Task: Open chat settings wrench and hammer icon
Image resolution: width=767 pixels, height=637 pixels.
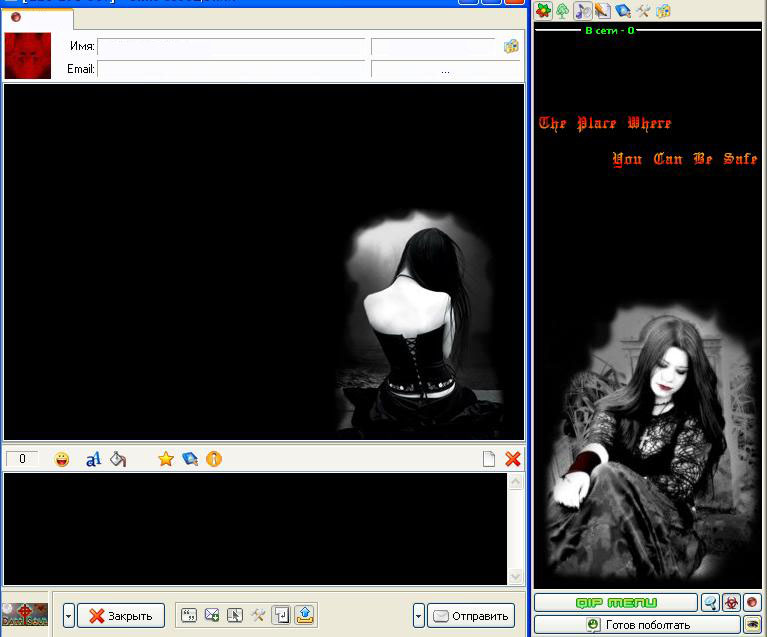Action: click(x=258, y=615)
